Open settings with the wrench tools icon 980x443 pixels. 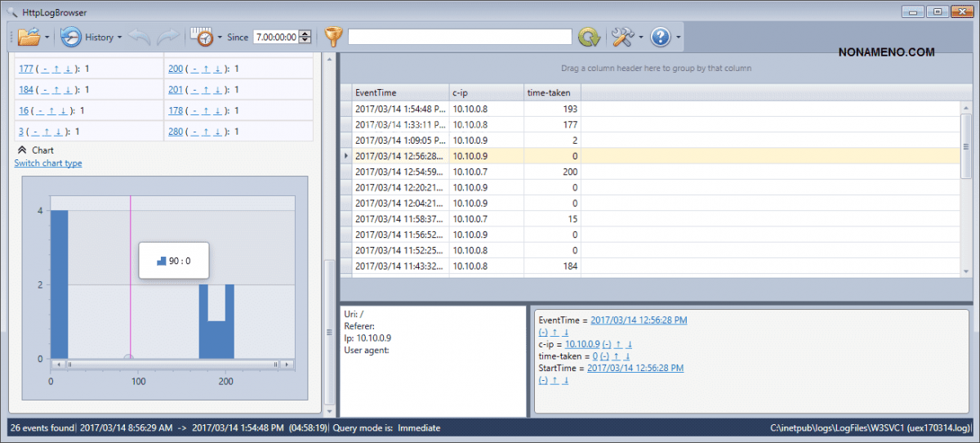(622, 37)
